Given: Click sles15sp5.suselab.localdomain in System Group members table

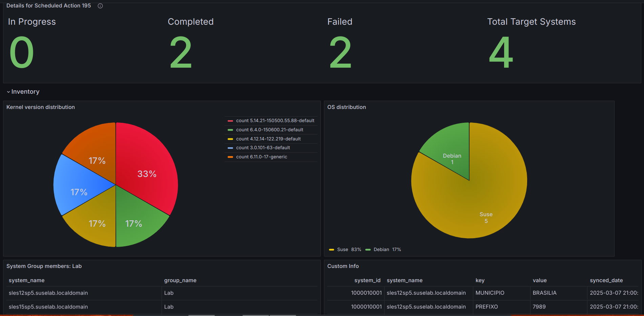Looking at the screenshot, I should tap(48, 307).
